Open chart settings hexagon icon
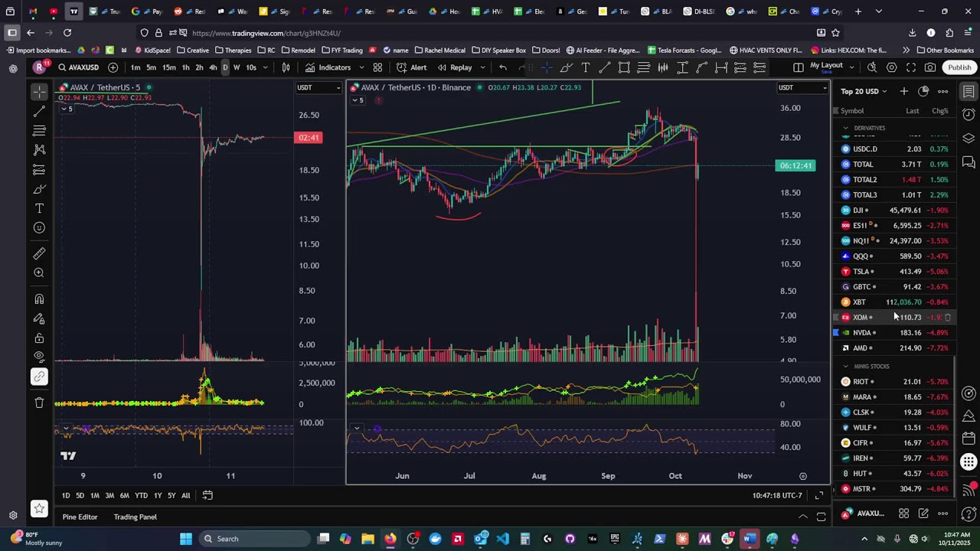Image resolution: width=980 pixels, height=551 pixels. click(892, 67)
